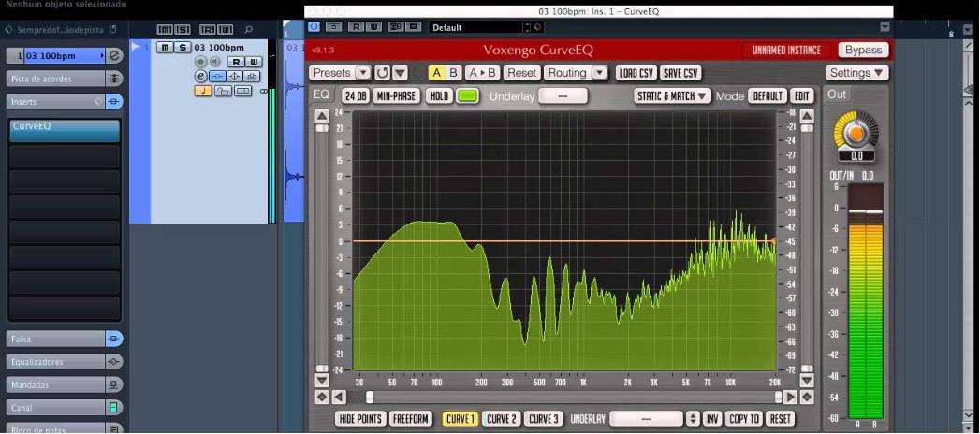Click the Bypass button
980x434 pixels.
point(862,50)
